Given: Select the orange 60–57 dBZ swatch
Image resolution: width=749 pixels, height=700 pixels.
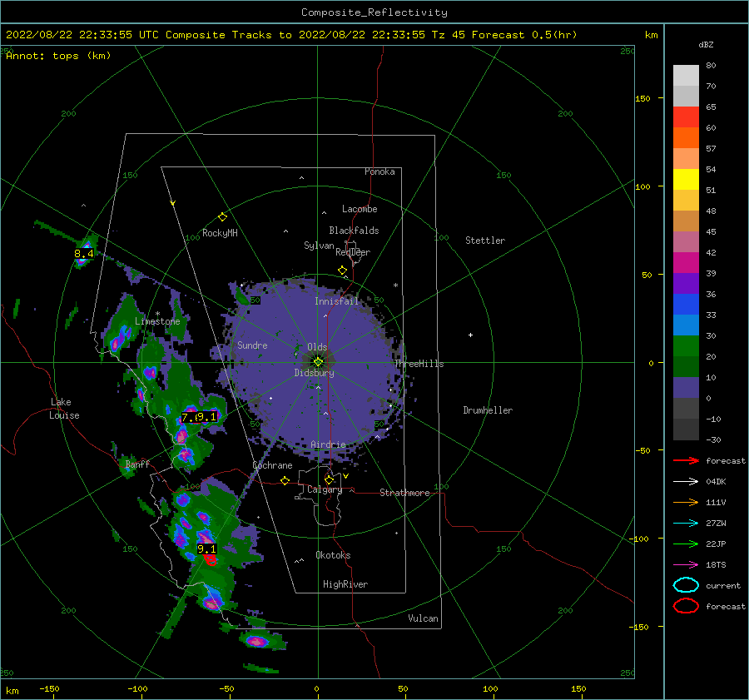Looking at the screenshot, I should (x=686, y=137).
